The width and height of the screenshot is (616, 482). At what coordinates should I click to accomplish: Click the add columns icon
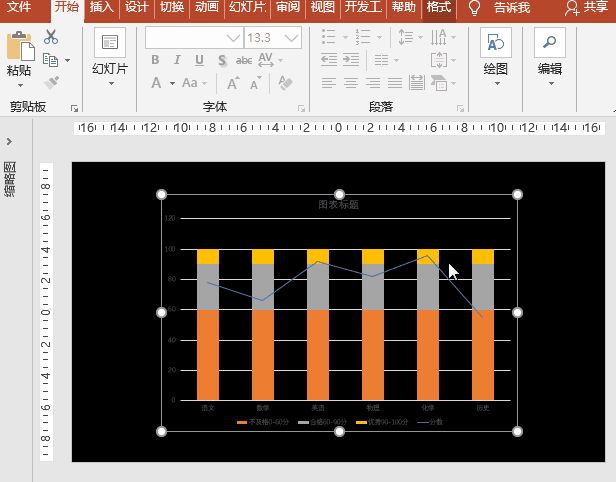pyautogui.click(x=381, y=60)
